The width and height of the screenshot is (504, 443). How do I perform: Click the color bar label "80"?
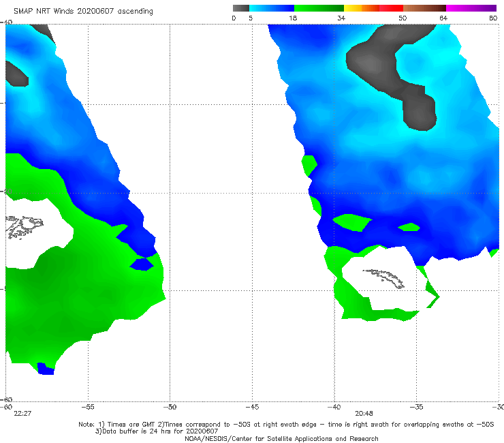(x=493, y=18)
